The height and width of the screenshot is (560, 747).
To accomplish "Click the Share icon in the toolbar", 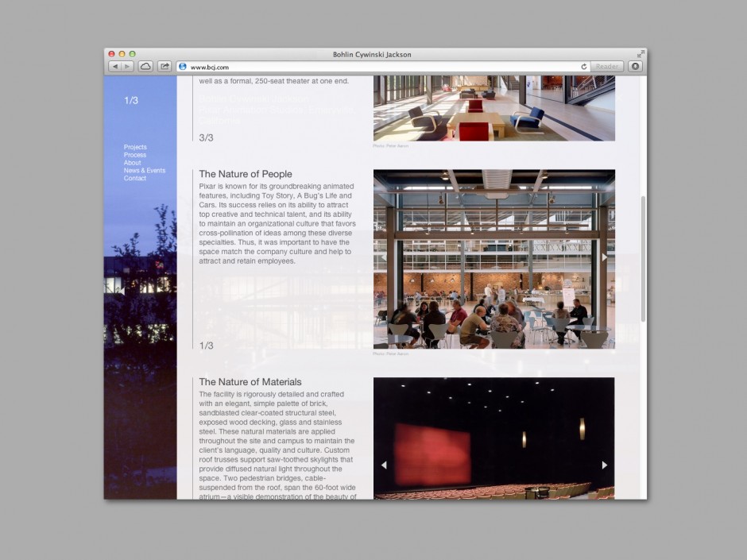I will pyautogui.click(x=164, y=67).
